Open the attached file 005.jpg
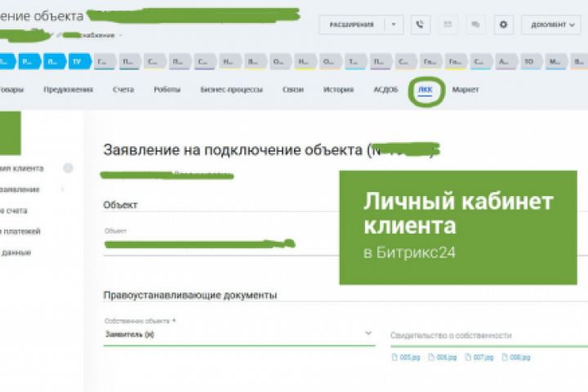The width and height of the screenshot is (588, 392). tap(406, 358)
